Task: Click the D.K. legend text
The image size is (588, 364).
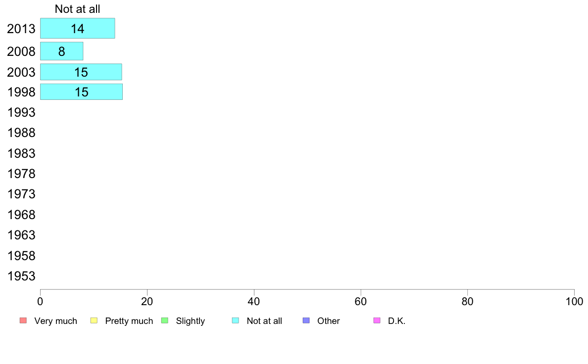Action: click(397, 321)
